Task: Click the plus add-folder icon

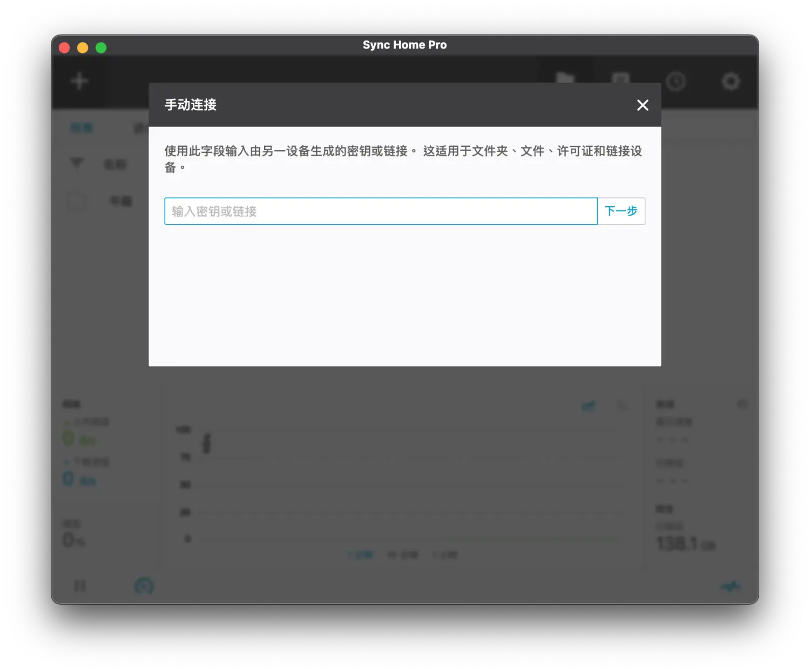Action: tap(79, 82)
